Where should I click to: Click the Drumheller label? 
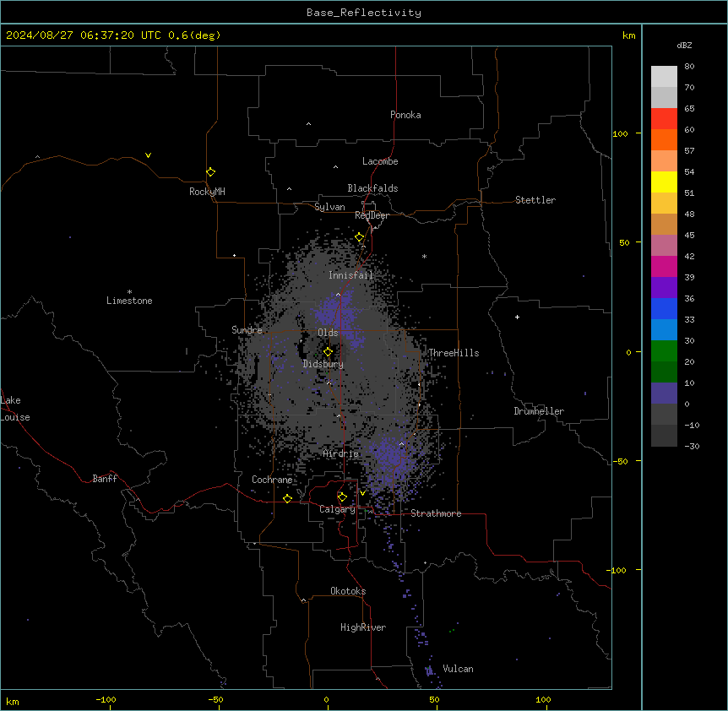point(539,411)
